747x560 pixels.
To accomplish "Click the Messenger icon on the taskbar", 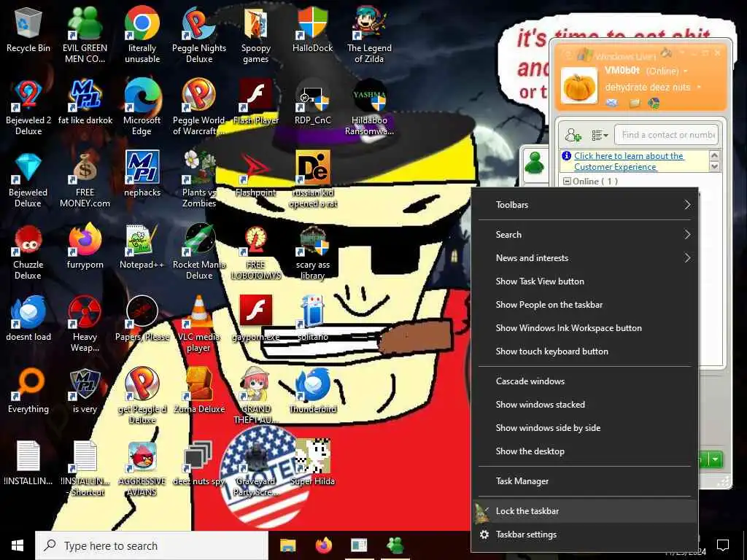I will click(395, 545).
